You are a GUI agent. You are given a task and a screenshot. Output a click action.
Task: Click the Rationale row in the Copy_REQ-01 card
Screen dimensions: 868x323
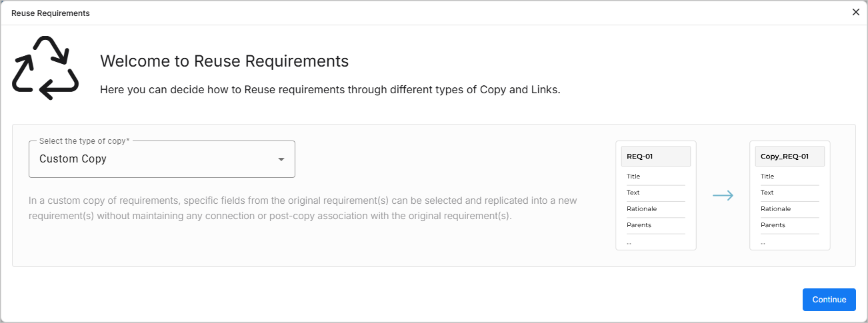[789, 209]
